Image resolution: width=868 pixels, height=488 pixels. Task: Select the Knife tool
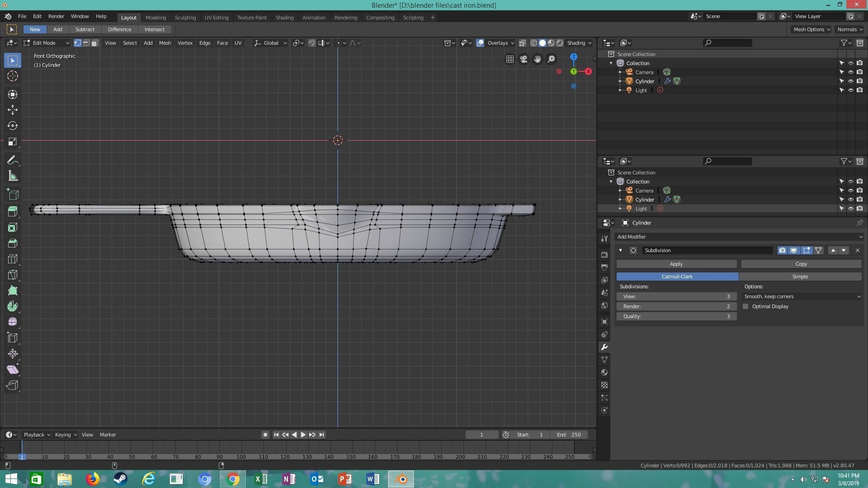coord(12,275)
